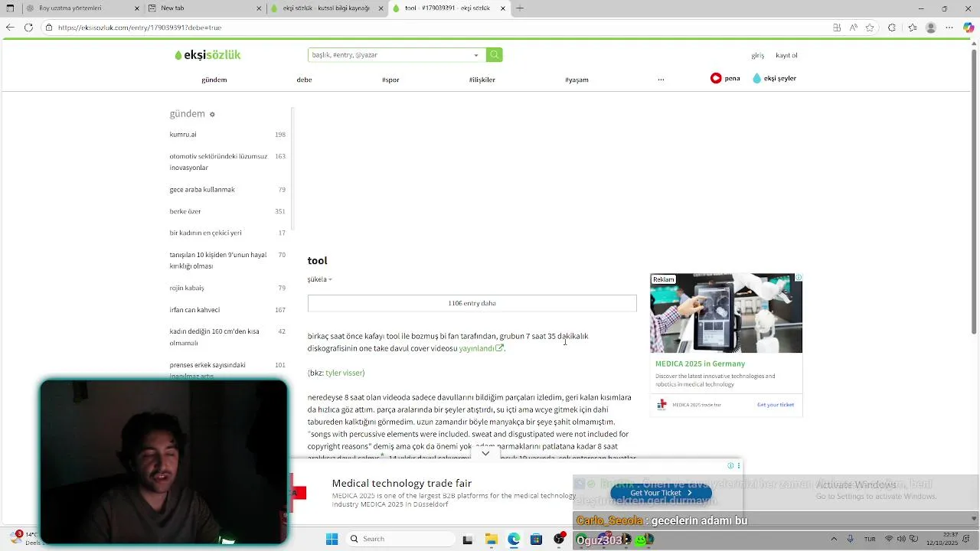
Task: Switch to 'ekşi sözlük - kutsal bilgi kaynağı' tab
Action: click(326, 8)
